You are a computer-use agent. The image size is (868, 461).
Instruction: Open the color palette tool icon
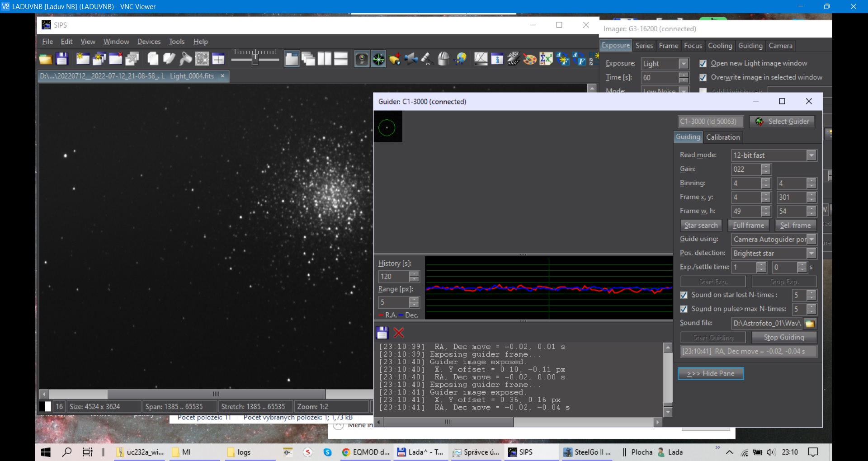pos(530,59)
